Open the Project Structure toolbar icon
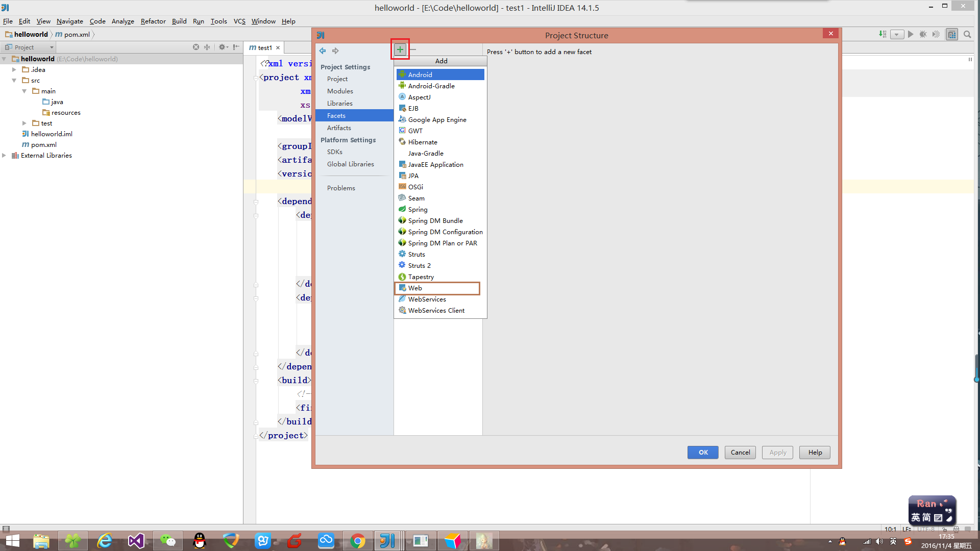The image size is (980, 551). [x=952, y=34]
